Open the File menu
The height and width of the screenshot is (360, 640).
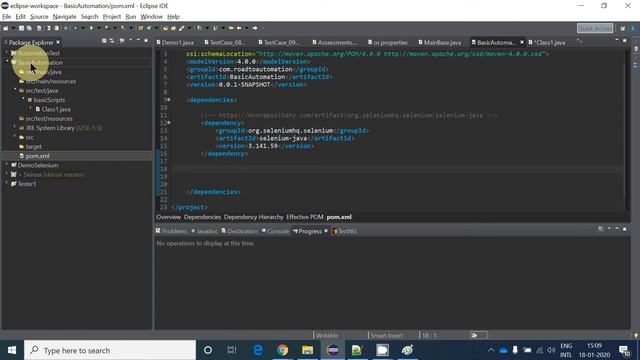(7, 17)
